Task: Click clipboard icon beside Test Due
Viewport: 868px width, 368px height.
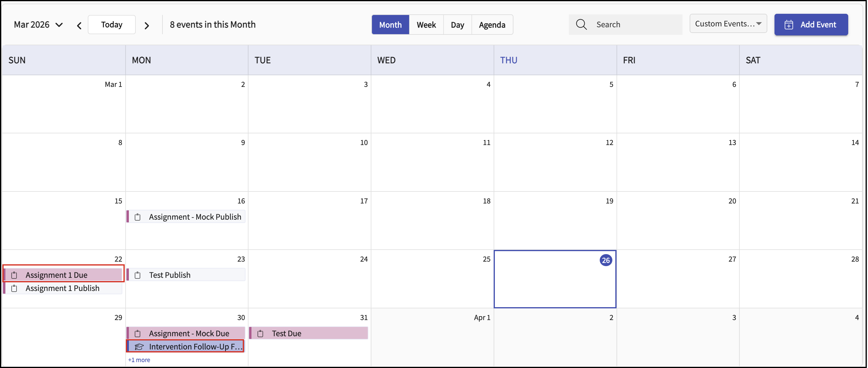Action: coord(260,333)
